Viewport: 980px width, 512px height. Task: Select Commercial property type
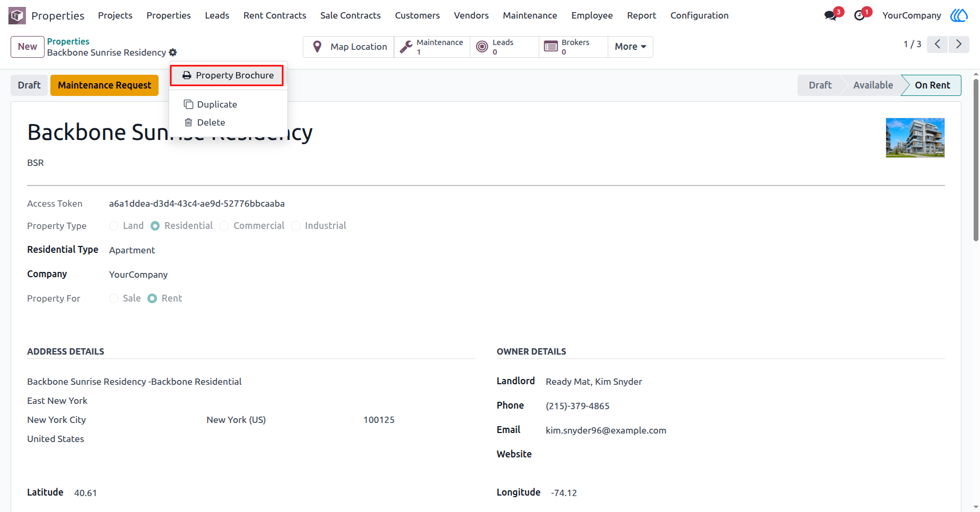click(224, 226)
